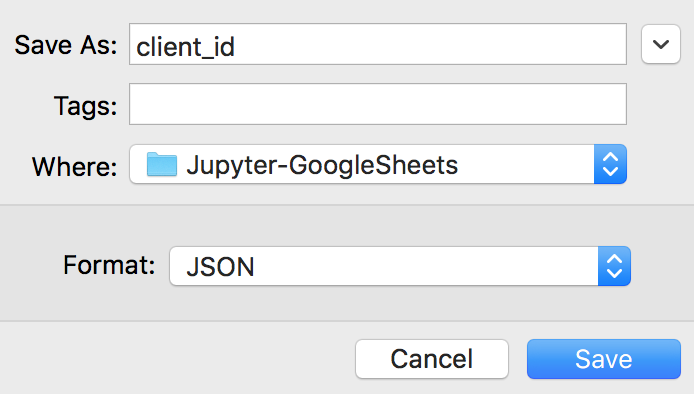Image resolution: width=694 pixels, height=394 pixels.
Task: Click the Format label
Action: tap(109, 265)
